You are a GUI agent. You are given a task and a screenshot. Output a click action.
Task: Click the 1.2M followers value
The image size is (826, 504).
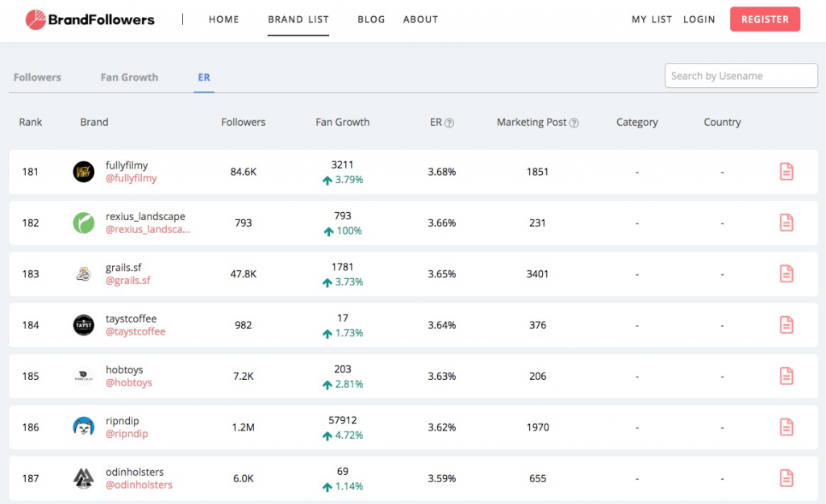point(244,427)
